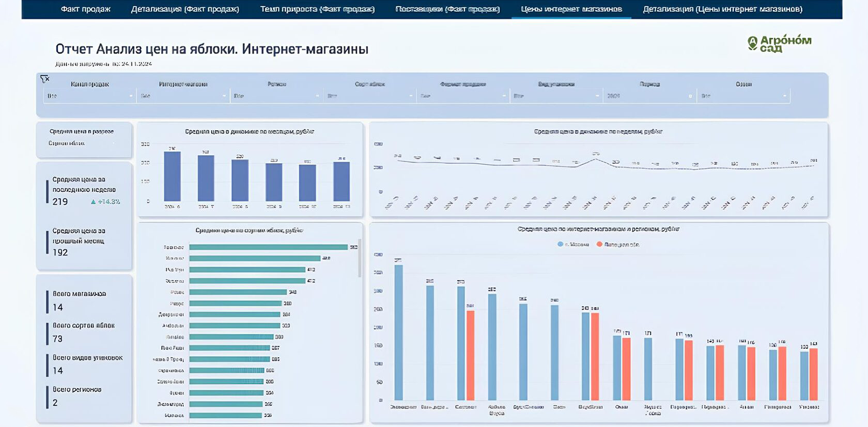
Task: Open the Сорт яблок filter dropdown
Action: (370, 96)
